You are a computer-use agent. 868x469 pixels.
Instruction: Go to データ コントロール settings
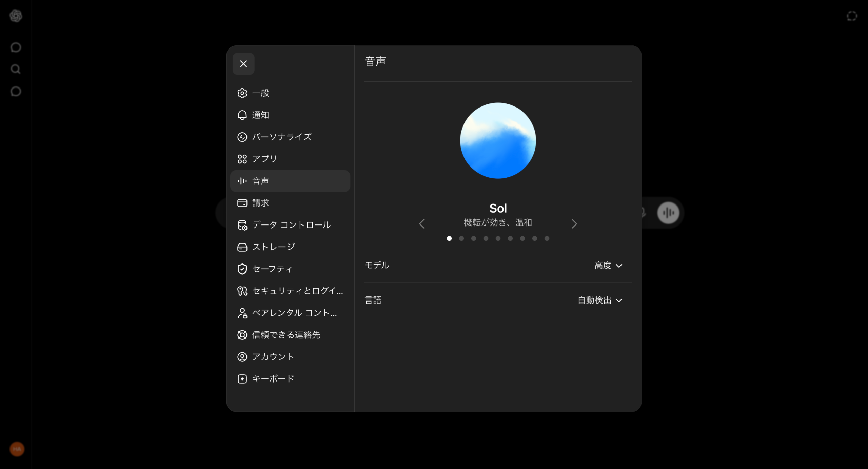click(290, 225)
